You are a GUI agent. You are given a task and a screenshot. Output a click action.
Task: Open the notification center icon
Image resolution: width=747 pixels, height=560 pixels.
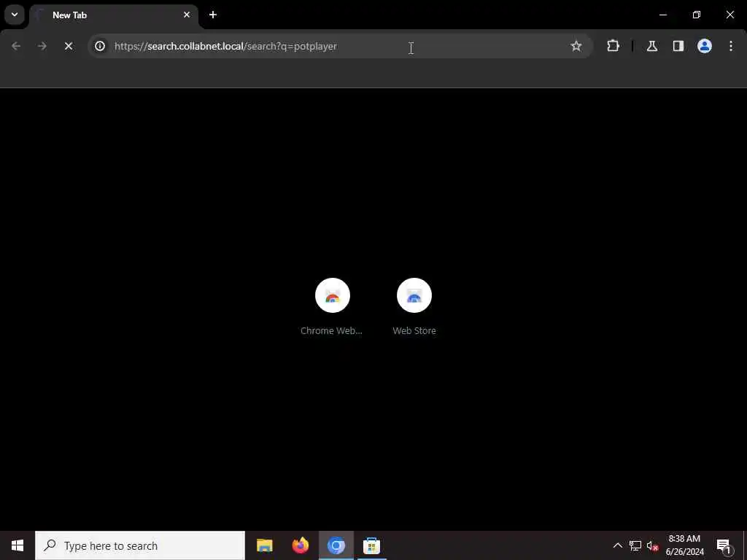724,545
